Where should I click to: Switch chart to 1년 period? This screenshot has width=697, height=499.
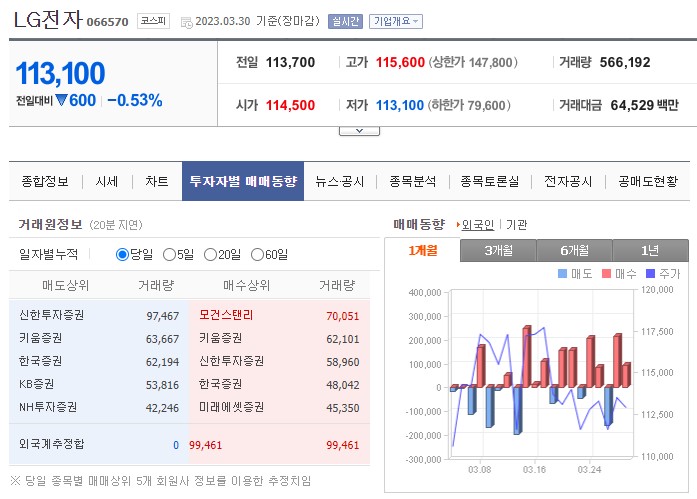[650, 251]
